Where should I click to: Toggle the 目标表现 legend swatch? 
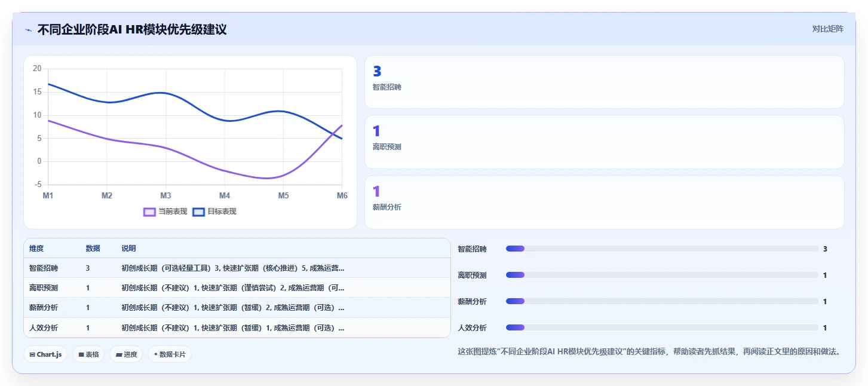coord(199,212)
